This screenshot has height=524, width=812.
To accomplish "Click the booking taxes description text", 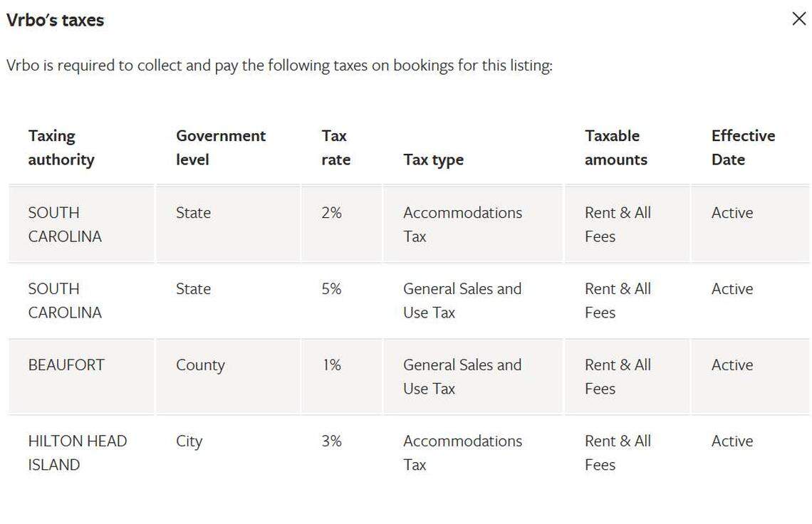I will [281, 65].
